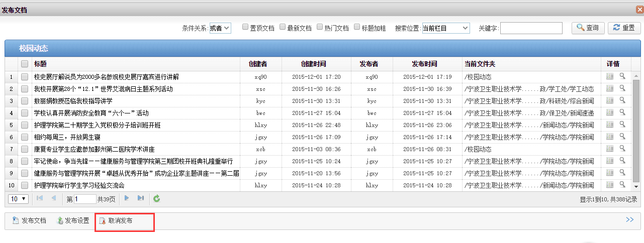Focus the 关键字 keyword input field
This screenshot has height=243, width=644.
[531, 28]
